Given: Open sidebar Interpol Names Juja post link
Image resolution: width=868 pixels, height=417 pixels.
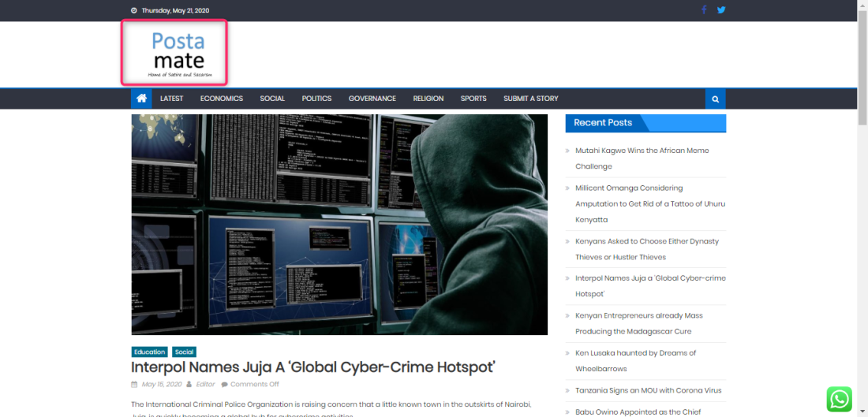Looking at the screenshot, I should tap(650, 286).
